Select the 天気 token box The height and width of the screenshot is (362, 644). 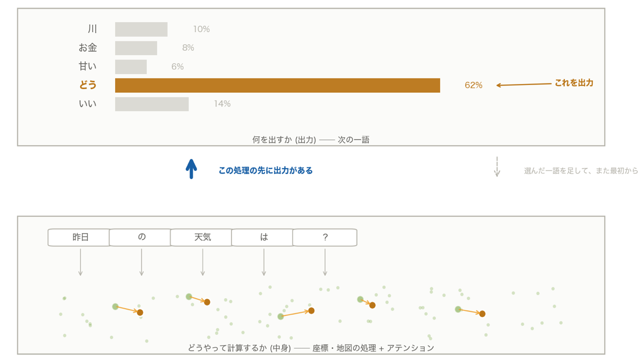[202, 237]
